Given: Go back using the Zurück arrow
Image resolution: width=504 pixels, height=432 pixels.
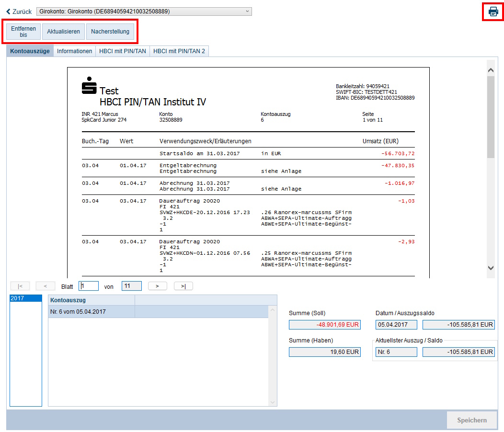Looking at the screenshot, I should pyautogui.click(x=19, y=11).
